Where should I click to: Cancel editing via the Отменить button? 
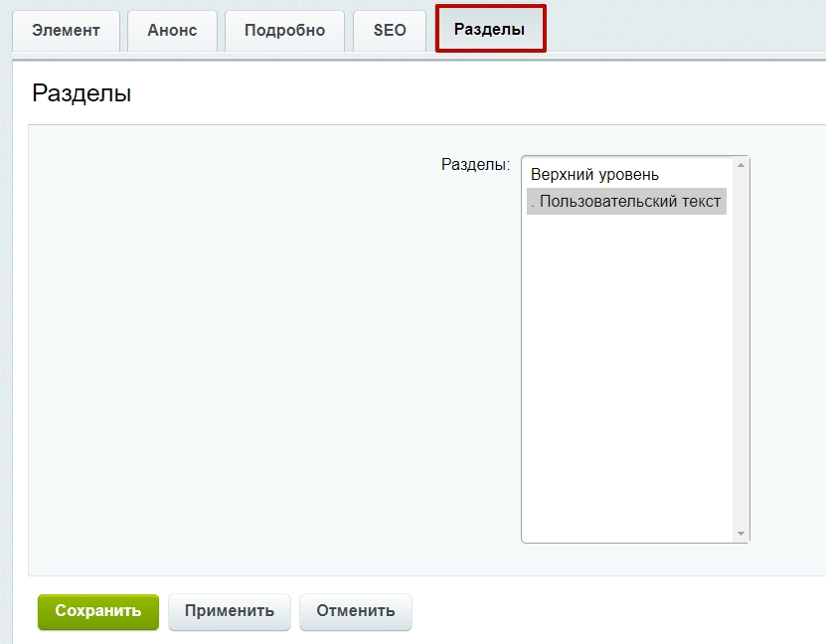(356, 611)
